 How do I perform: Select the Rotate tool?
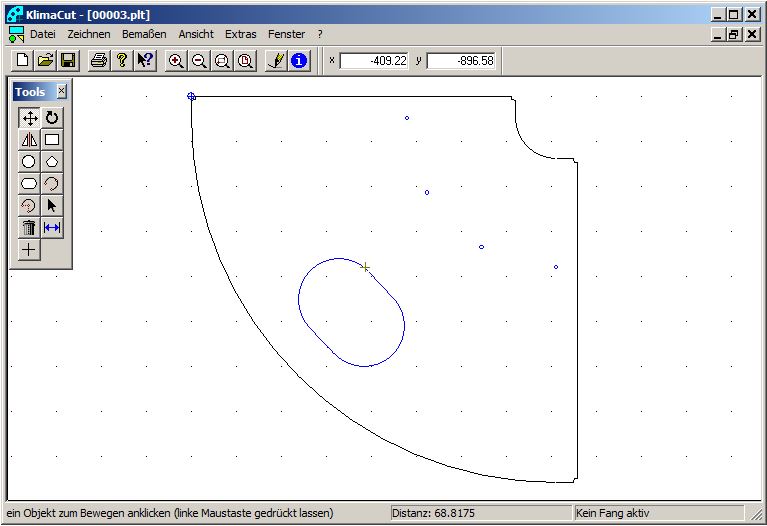coord(52,118)
